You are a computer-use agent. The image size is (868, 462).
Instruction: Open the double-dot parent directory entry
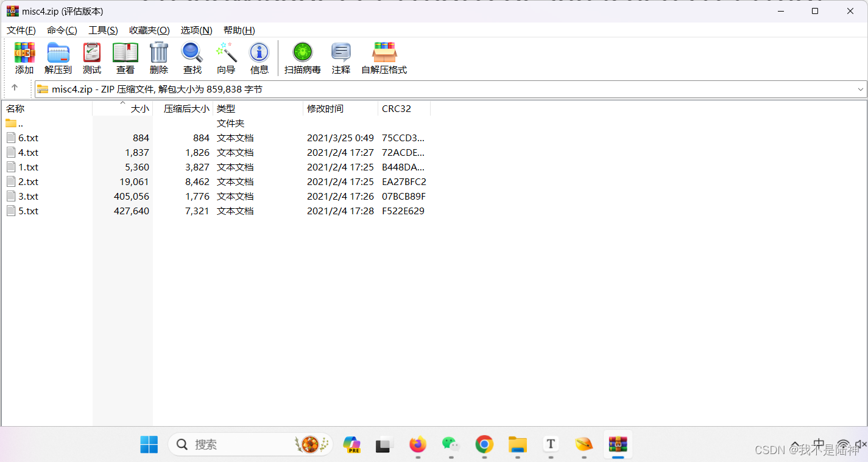tap(18, 123)
